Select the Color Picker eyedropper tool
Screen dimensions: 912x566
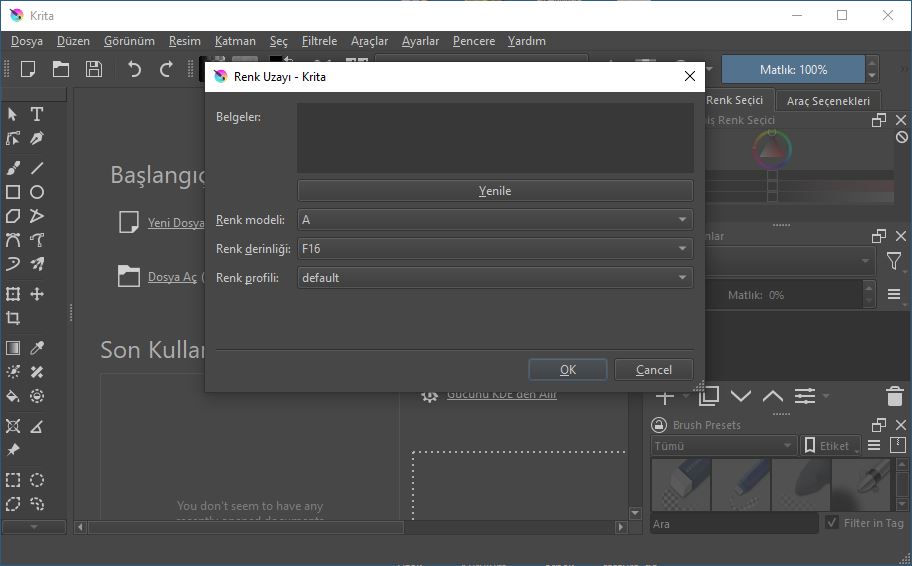click(x=37, y=348)
